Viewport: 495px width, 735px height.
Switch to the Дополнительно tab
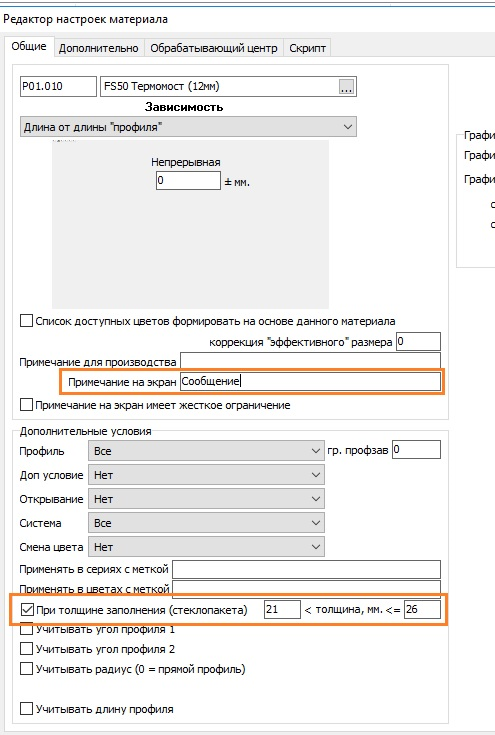[x=98, y=48]
